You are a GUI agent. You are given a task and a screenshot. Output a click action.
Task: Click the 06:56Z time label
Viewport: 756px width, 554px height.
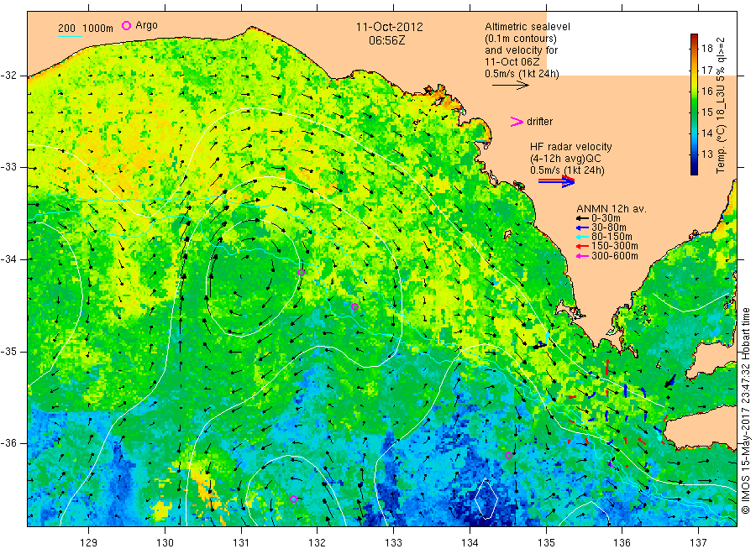387,40
